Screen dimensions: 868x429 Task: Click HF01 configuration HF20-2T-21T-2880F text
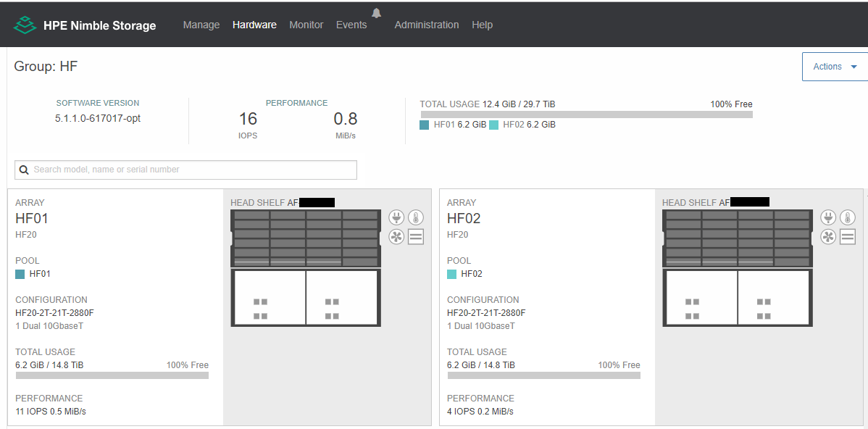click(x=55, y=313)
